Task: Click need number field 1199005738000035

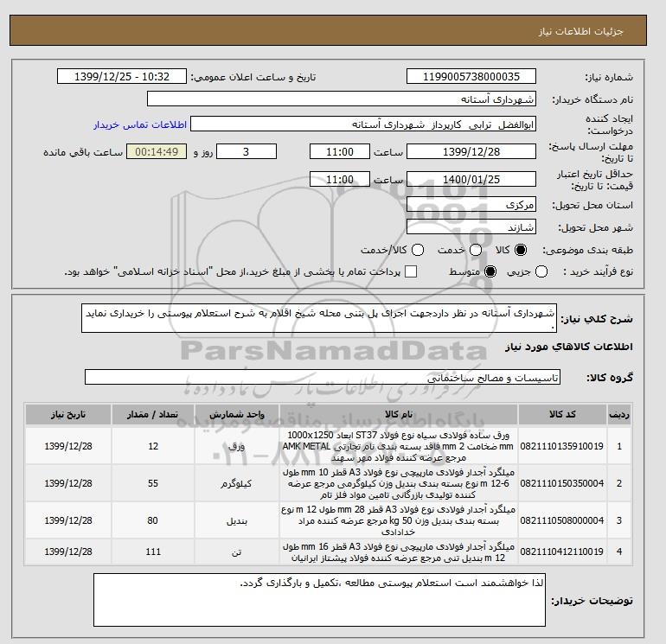Action: [471, 76]
